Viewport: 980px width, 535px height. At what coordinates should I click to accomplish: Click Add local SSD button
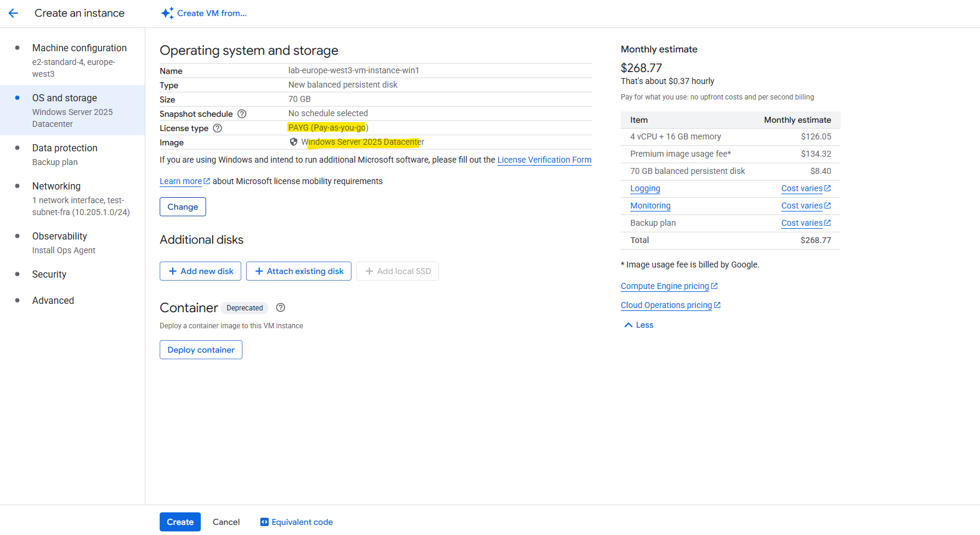click(x=397, y=271)
